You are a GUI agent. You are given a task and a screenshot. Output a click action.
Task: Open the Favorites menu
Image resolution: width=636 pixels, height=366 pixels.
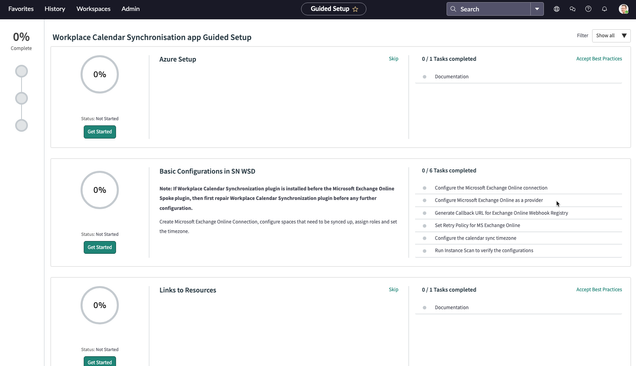[x=21, y=9]
